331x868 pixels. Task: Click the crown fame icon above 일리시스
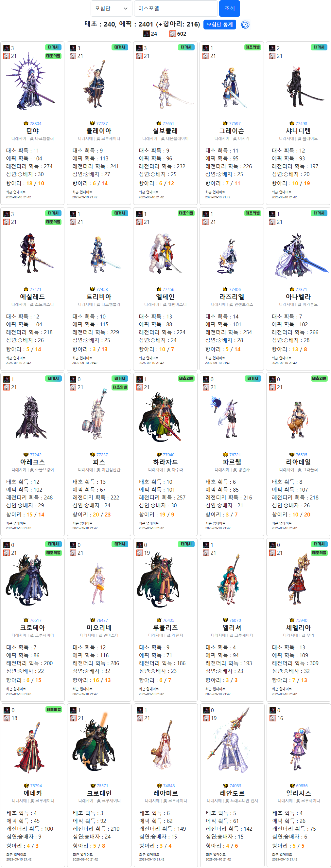292,786
